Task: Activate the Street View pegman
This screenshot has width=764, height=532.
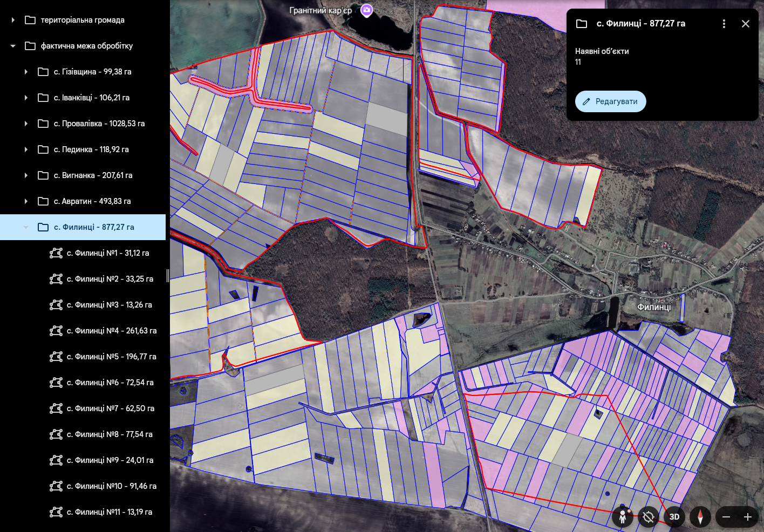Action: coord(622,517)
